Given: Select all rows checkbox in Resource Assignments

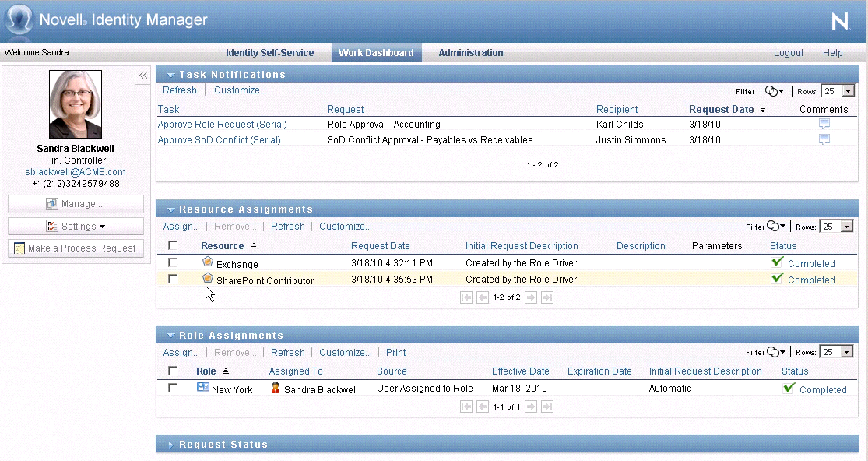Looking at the screenshot, I should pos(173,245).
